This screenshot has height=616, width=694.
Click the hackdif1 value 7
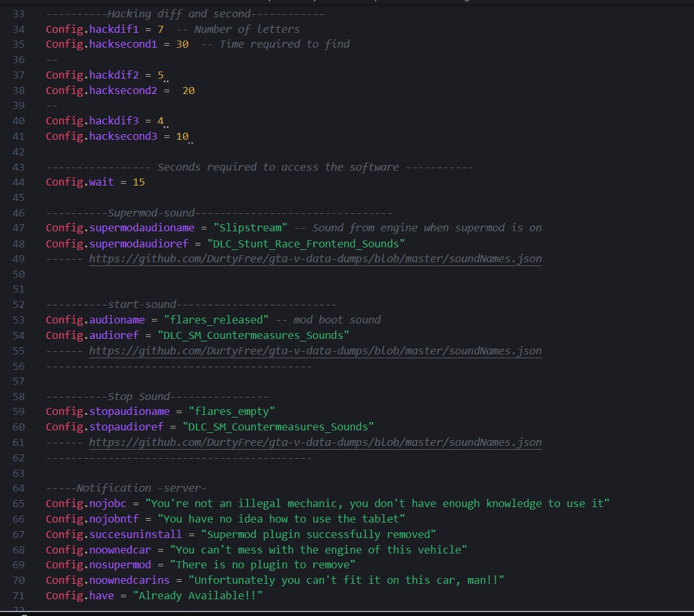[160, 29]
